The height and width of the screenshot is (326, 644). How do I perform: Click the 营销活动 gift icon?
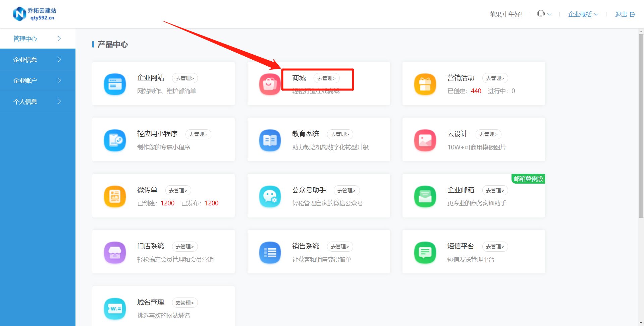coord(425,84)
